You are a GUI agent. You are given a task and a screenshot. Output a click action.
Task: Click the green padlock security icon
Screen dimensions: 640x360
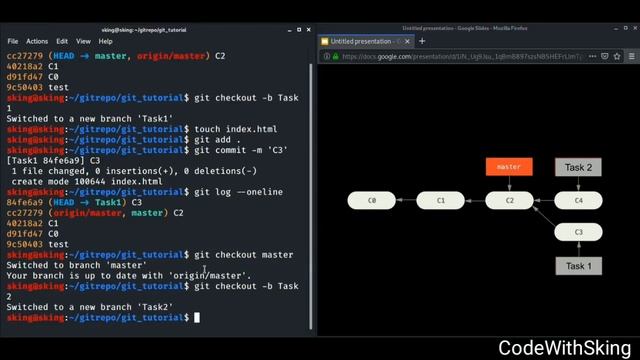click(336, 56)
